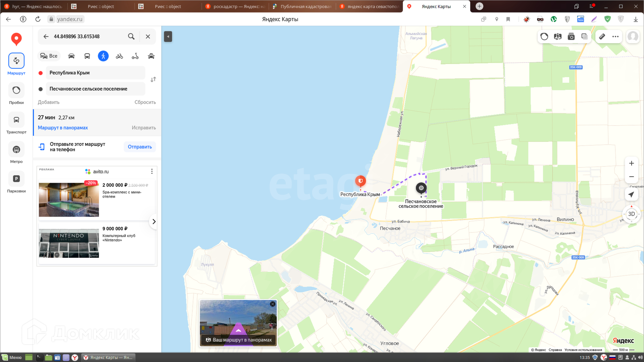Collapse the left sidebar panel
The width and height of the screenshot is (644, 362).
168,36
